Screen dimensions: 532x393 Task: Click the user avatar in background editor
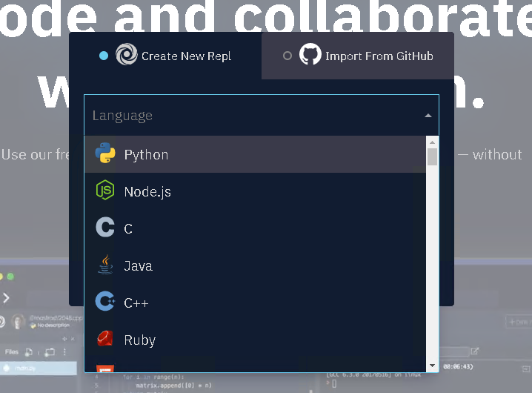coord(18,321)
